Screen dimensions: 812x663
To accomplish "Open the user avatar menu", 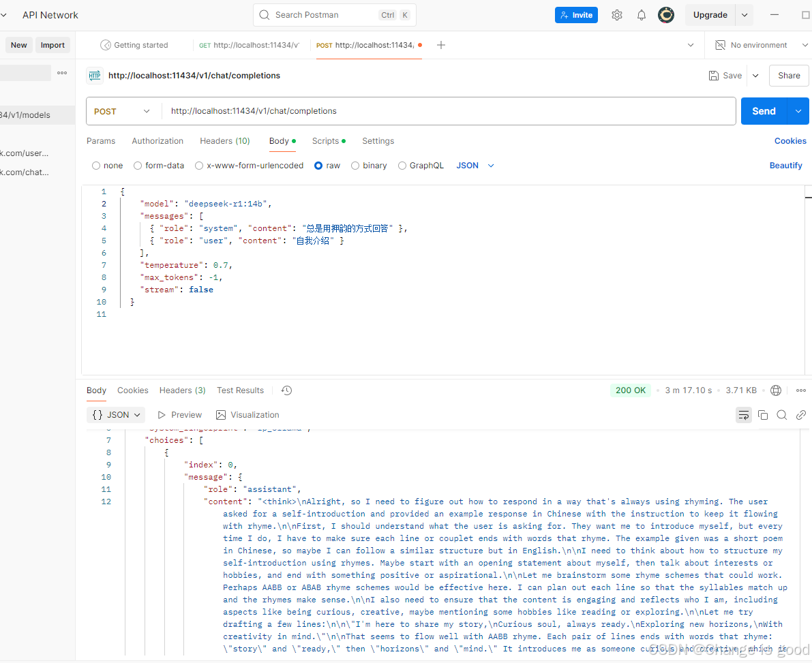I will point(666,15).
